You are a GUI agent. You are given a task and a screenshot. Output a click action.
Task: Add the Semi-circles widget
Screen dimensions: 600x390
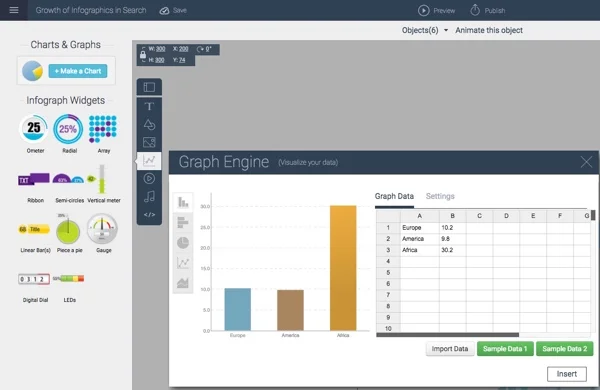tap(68, 179)
